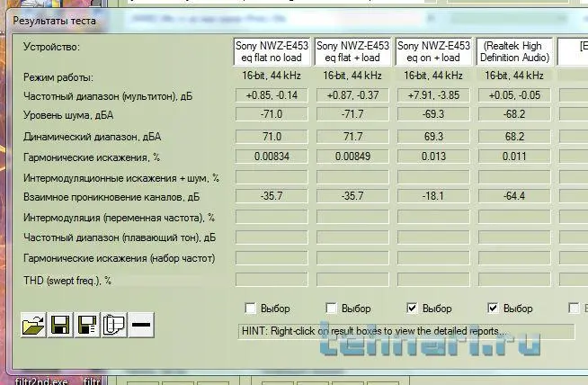Tick Выбор checkbox under Sony eq flat no load
This screenshot has height=385, width=588.
point(250,309)
